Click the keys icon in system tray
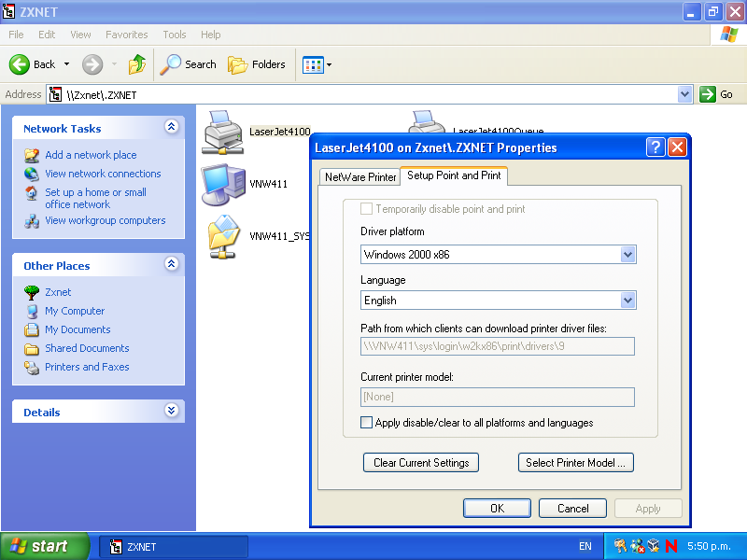The width and height of the screenshot is (747, 560). coord(620,546)
